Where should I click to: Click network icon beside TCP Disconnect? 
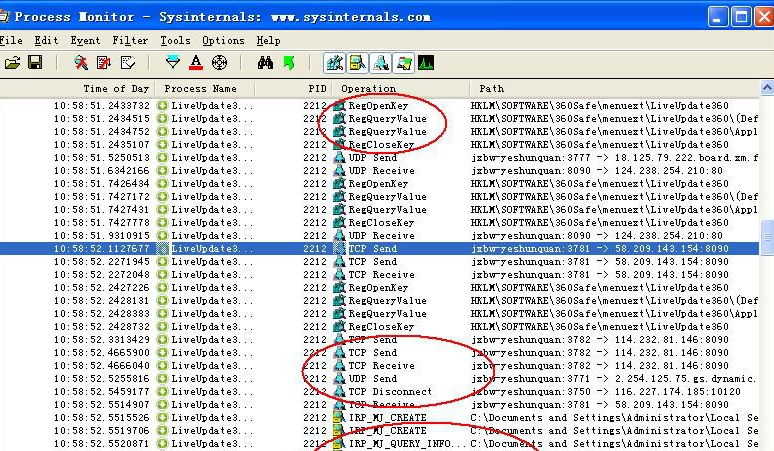[339, 391]
